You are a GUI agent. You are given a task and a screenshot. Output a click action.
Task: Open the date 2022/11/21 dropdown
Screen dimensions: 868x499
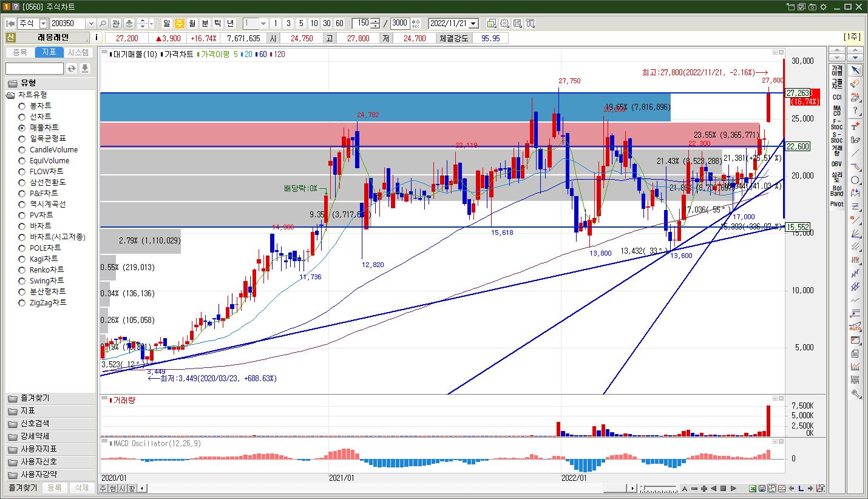473,23
